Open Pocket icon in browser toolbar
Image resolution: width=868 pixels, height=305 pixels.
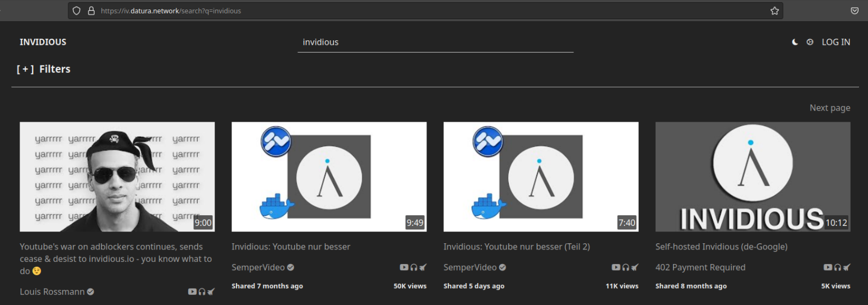point(855,11)
